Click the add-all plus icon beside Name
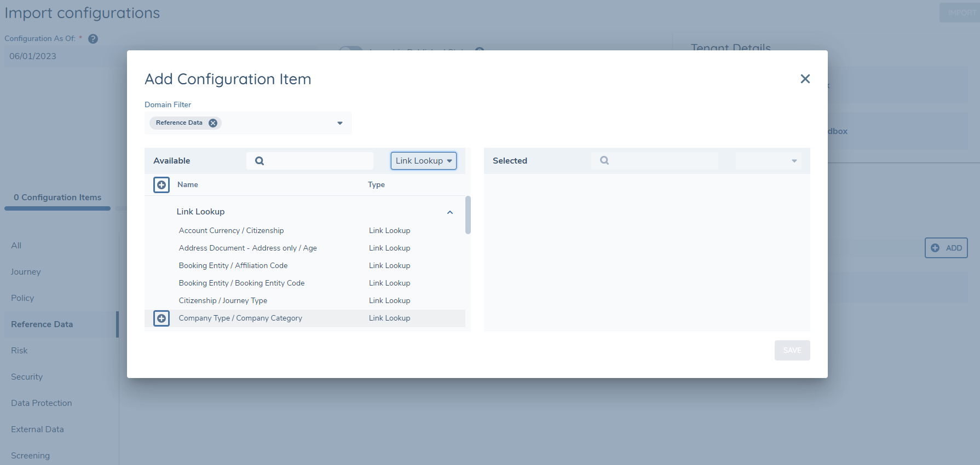Screen dimensions: 980x465 [162, 185]
